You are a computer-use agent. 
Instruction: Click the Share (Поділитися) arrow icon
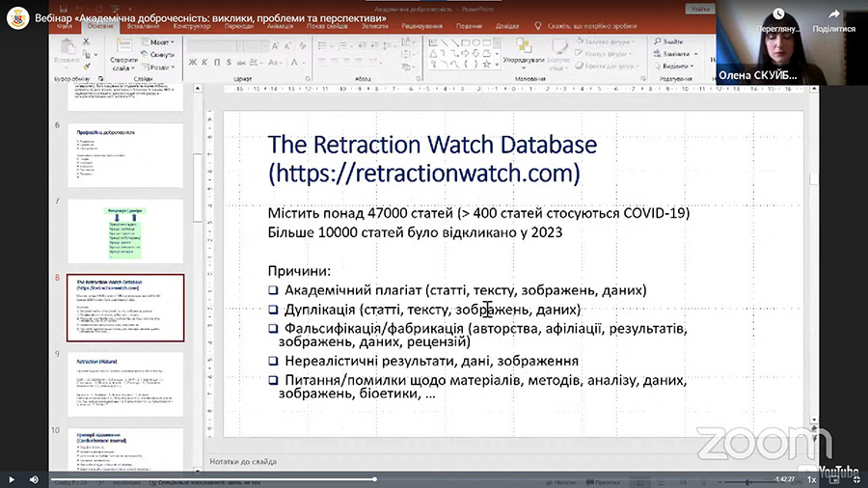click(x=832, y=14)
